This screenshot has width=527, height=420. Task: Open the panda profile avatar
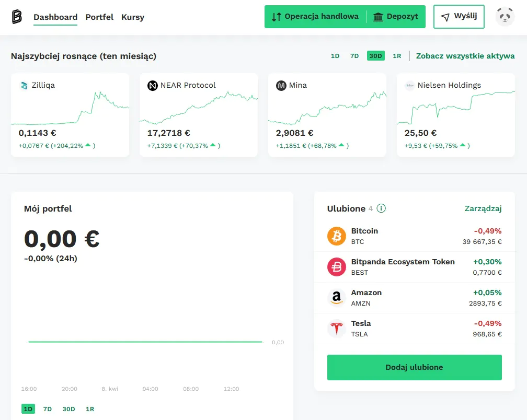tap(505, 17)
